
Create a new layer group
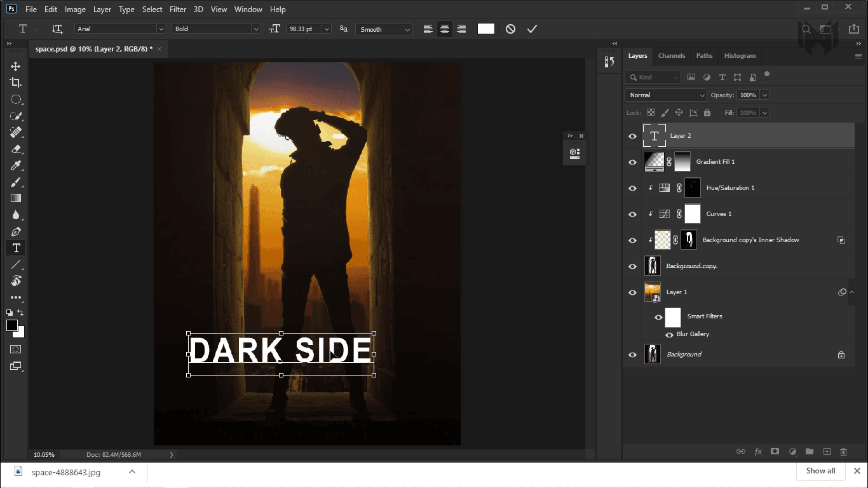pyautogui.click(x=810, y=452)
